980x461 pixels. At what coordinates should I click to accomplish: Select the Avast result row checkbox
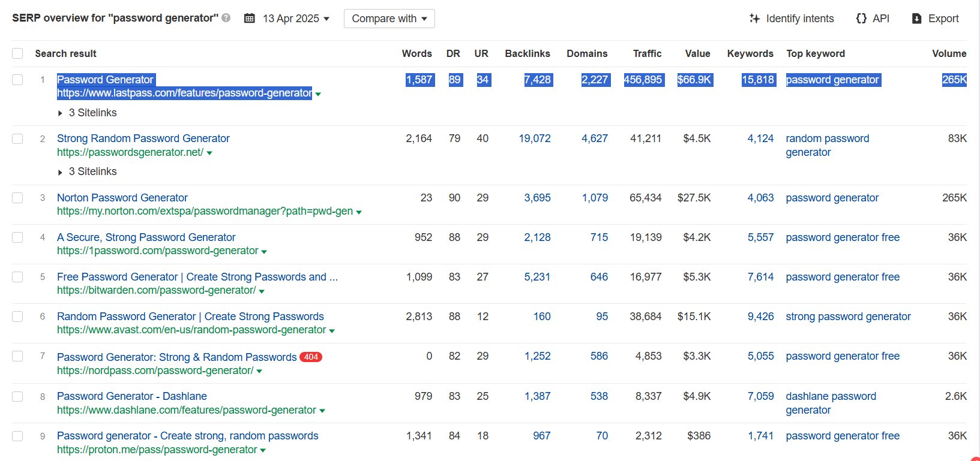[x=17, y=317]
